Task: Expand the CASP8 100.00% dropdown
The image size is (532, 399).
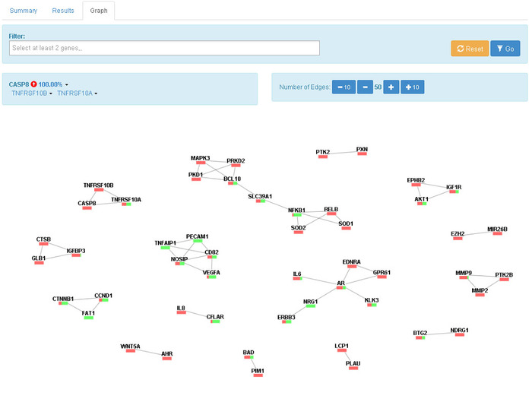Action: [x=67, y=84]
